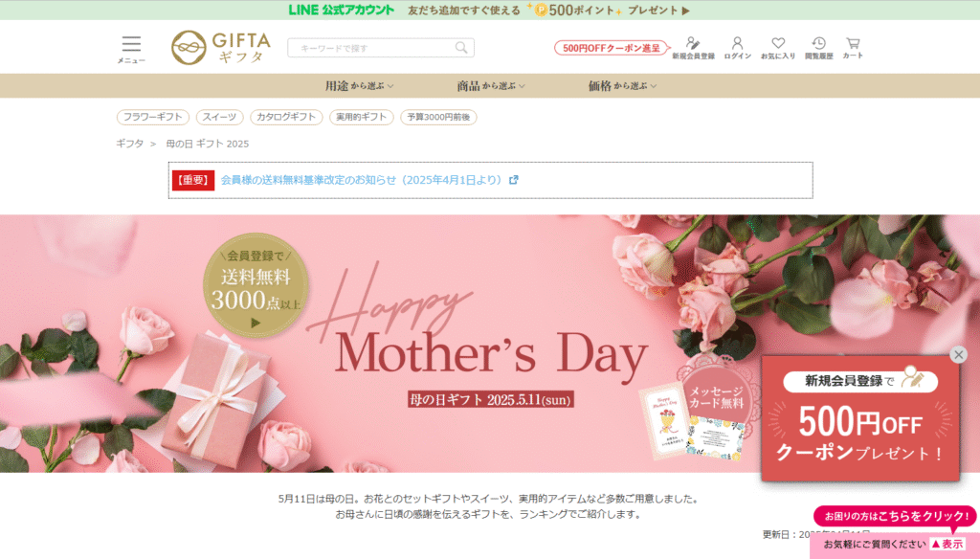
Task: Open the hamburger メニュー icon
Action: [131, 50]
